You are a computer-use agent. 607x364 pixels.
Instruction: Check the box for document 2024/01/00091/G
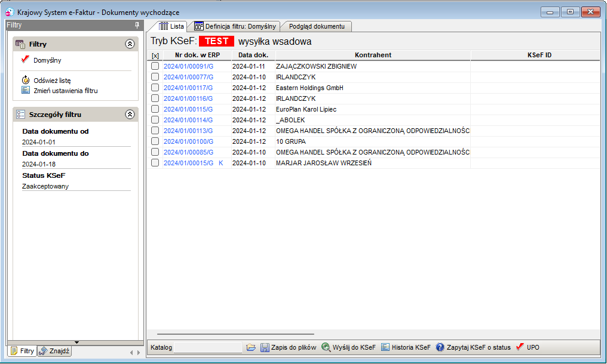click(155, 66)
